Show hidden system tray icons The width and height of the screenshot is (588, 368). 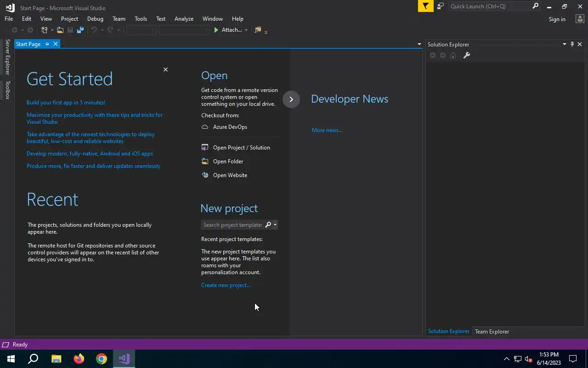(x=507, y=359)
